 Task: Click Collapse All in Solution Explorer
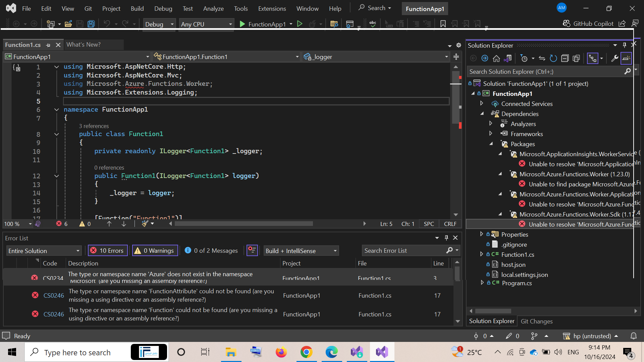pyautogui.click(x=565, y=59)
